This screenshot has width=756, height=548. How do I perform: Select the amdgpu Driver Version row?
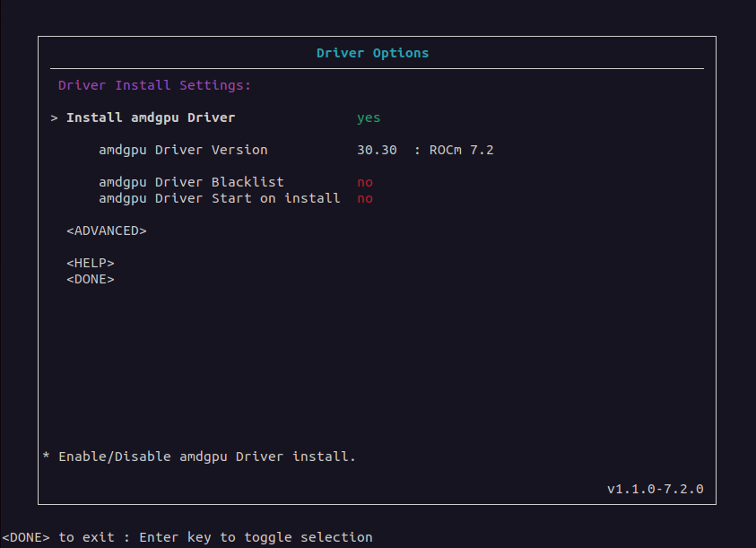coord(183,150)
